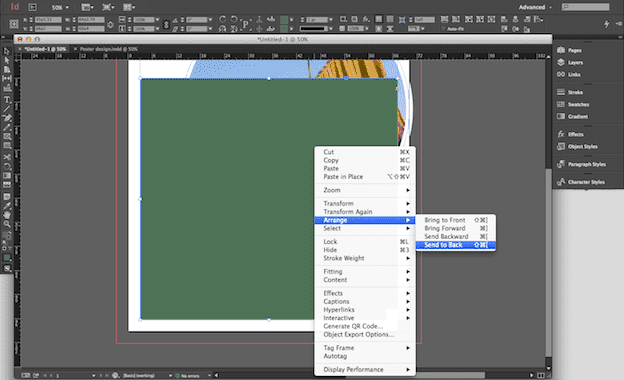Image resolution: width=624 pixels, height=380 pixels.
Task: Select the Gradient Swatch tool
Action: click(x=7, y=175)
